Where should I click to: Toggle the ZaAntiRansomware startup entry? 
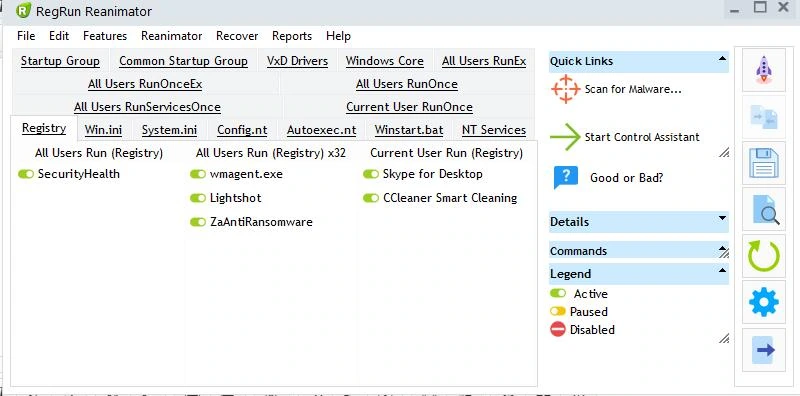click(198, 222)
